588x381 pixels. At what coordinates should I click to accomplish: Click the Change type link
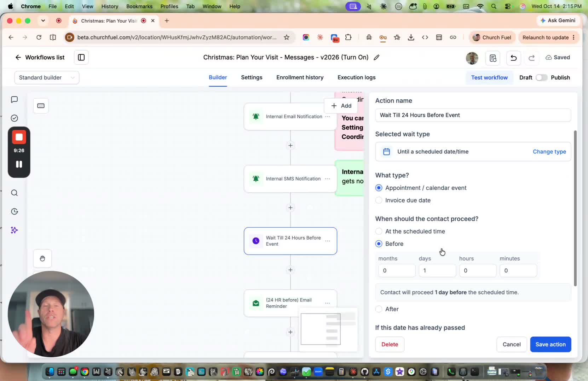coord(549,152)
